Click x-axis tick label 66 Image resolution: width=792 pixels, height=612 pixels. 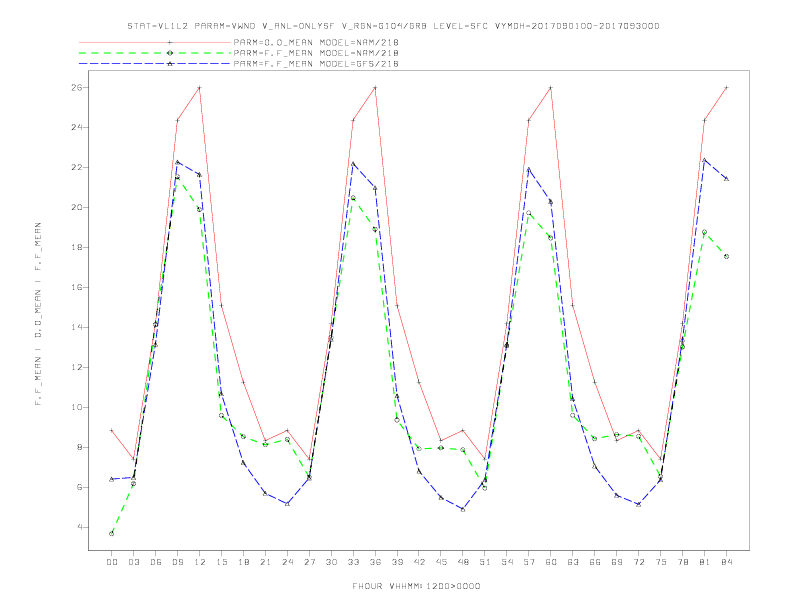pos(595,562)
